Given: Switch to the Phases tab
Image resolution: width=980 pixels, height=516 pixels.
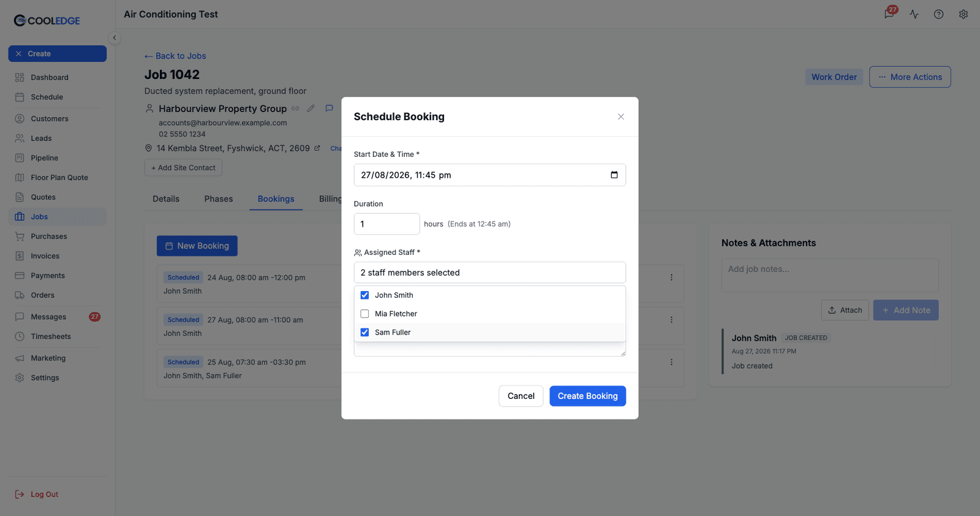Looking at the screenshot, I should 219,199.
